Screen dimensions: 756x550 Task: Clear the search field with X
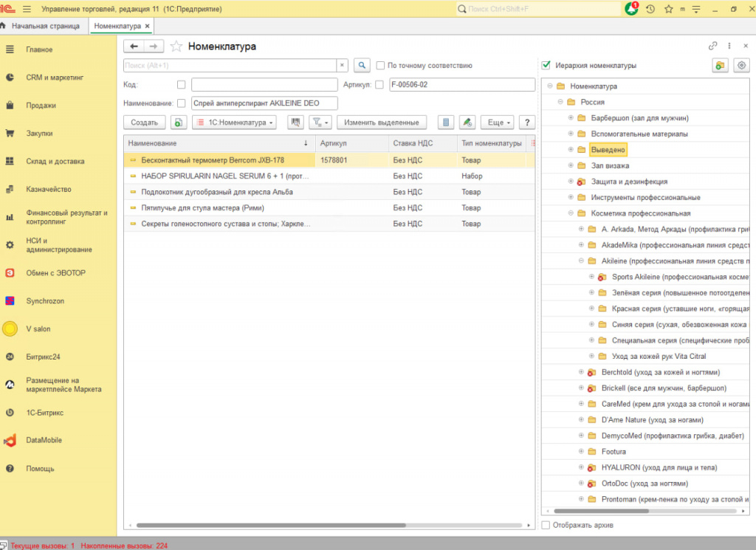[342, 66]
